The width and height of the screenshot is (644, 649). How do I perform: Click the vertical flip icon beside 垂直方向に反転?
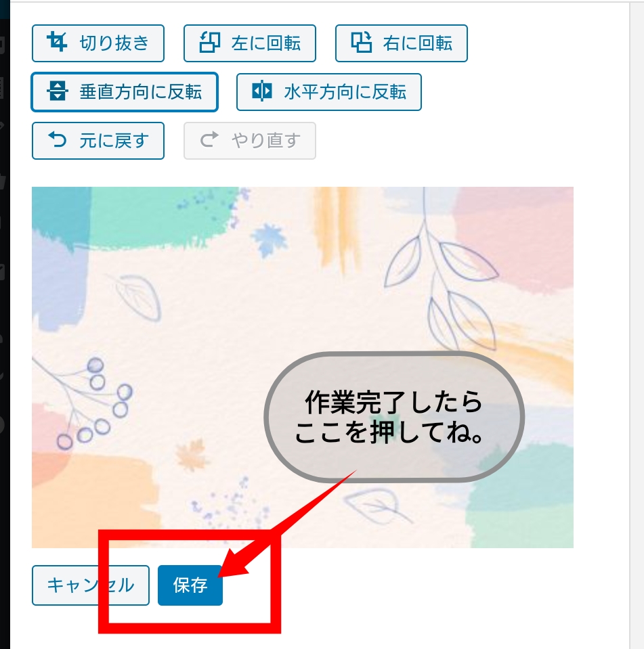57,91
